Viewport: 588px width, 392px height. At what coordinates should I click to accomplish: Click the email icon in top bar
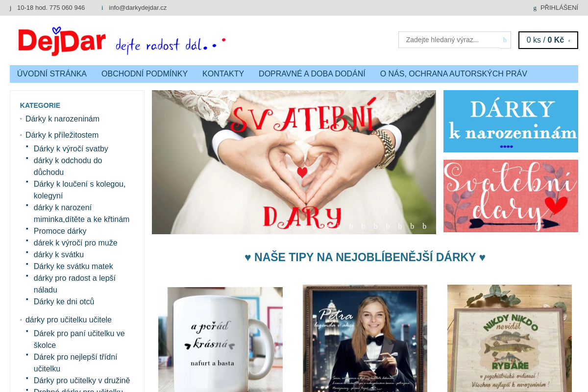(102, 8)
